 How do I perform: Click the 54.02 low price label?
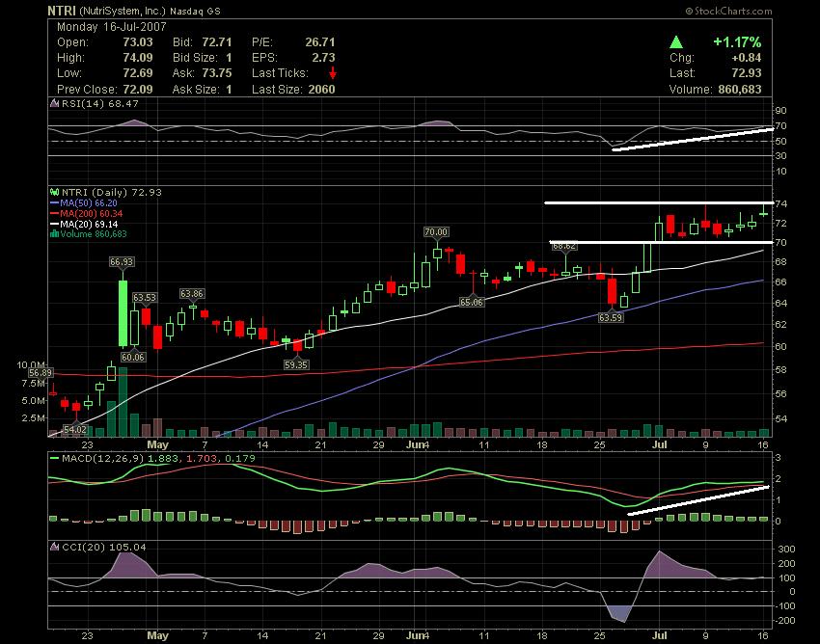pyautogui.click(x=75, y=430)
